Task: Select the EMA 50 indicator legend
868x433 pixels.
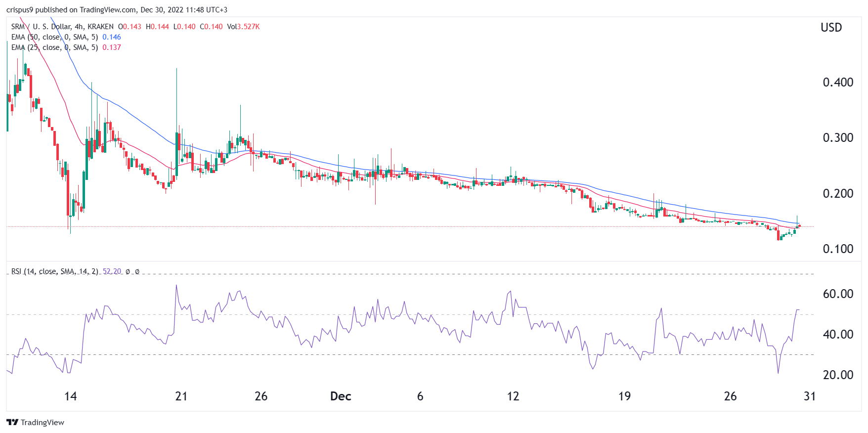Action: [x=54, y=37]
